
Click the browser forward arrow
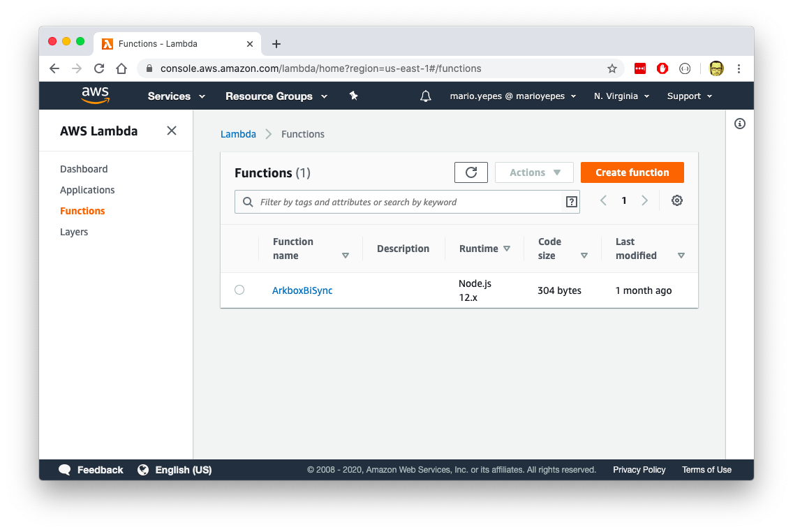(x=77, y=68)
